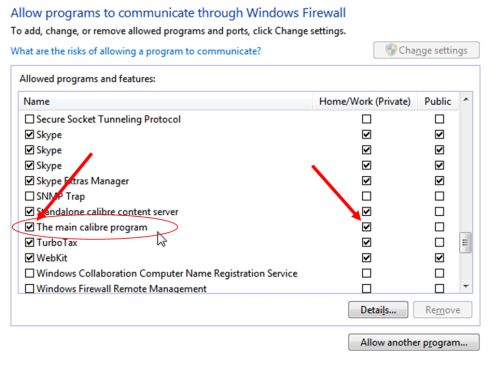The height and width of the screenshot is (379, 500).
Task: Click the Public column header
Action: (x=438, y=101)
